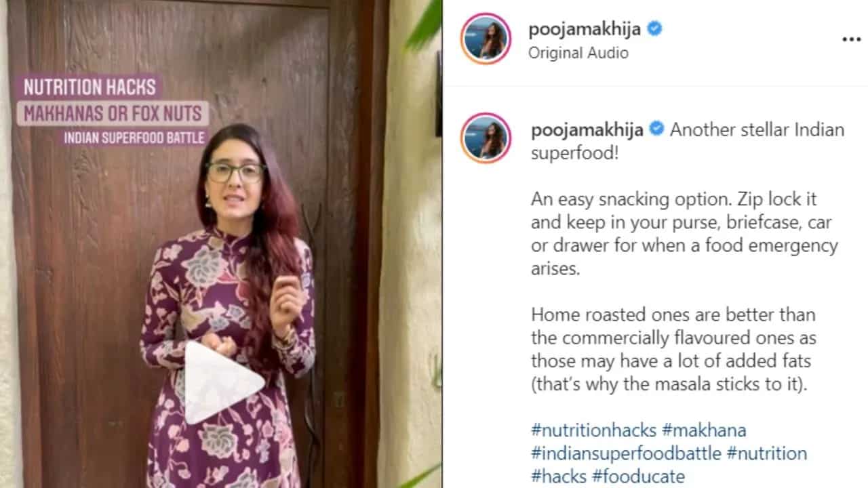Click the header verified badge icon
Screen dimensions: 868x488
point(654,29)
